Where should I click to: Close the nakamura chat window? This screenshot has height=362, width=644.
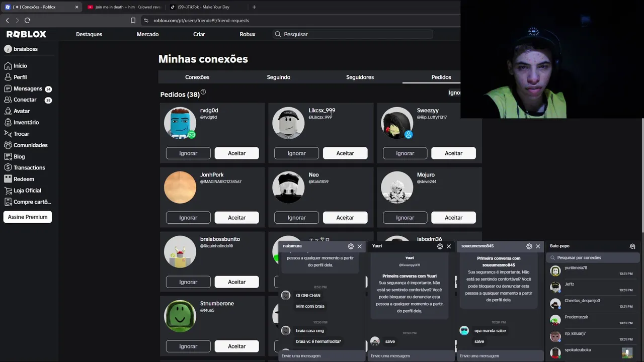click(359, 246)
